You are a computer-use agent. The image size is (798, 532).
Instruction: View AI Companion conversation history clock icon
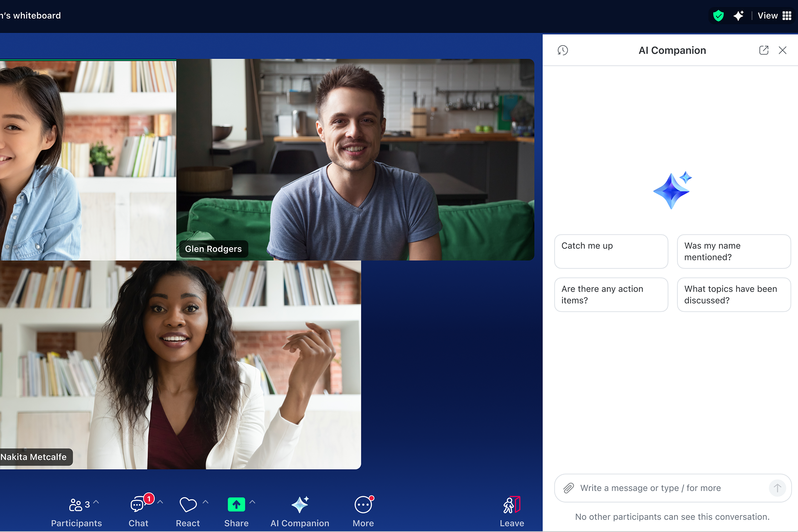563,50
